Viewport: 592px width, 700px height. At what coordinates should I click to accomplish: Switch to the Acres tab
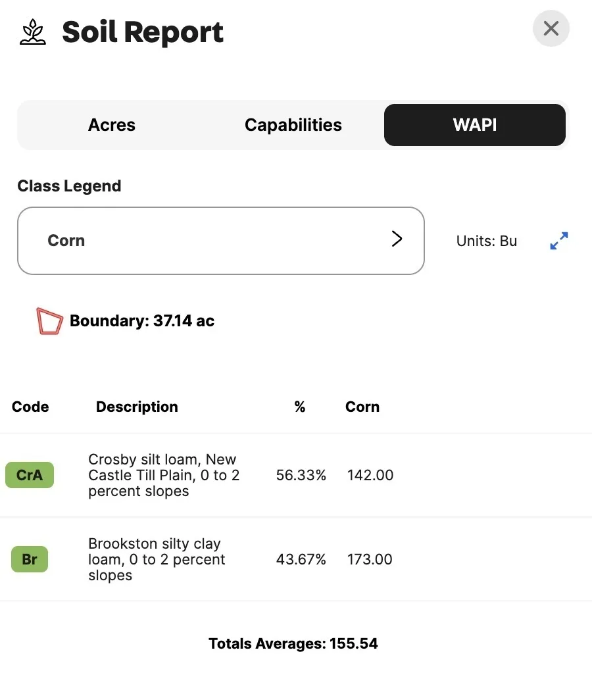click(x=112, y=125)
